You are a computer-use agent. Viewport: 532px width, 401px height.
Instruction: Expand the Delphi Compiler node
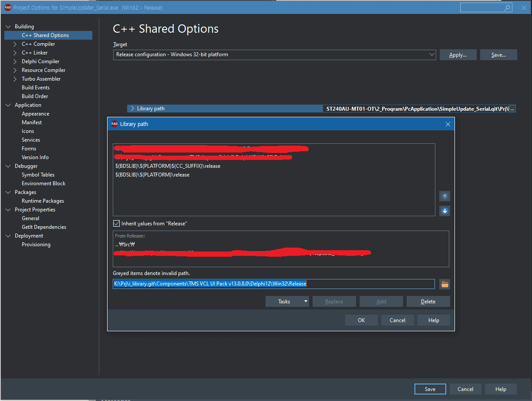[x=16, y=61]
